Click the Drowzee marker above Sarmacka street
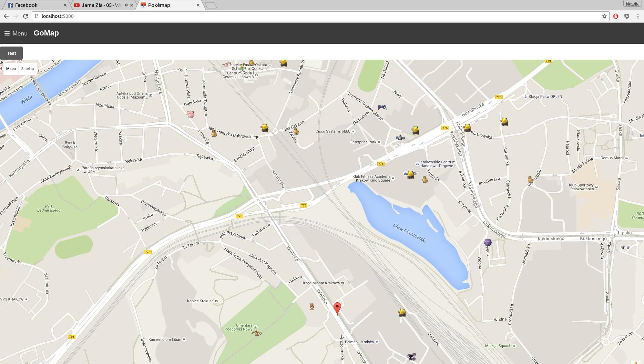Screen dimensions: 644x364 [x=504, y=122]
